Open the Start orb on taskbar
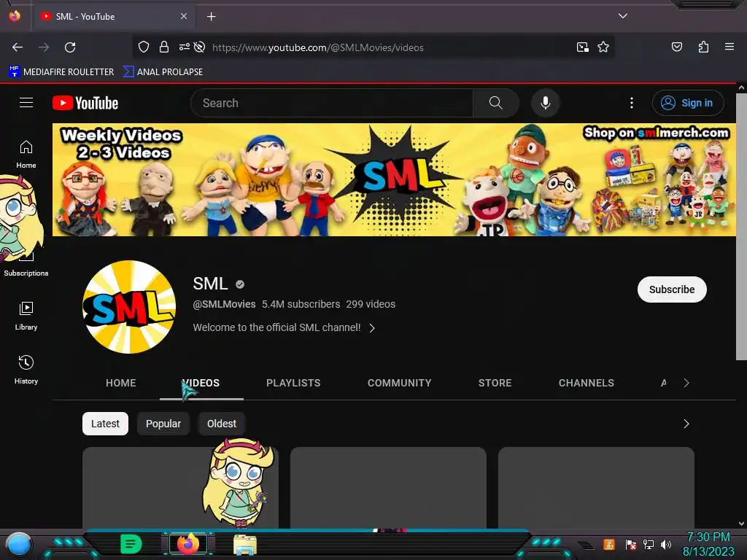Viewport: 747px width, 560px height. (18, 545)
